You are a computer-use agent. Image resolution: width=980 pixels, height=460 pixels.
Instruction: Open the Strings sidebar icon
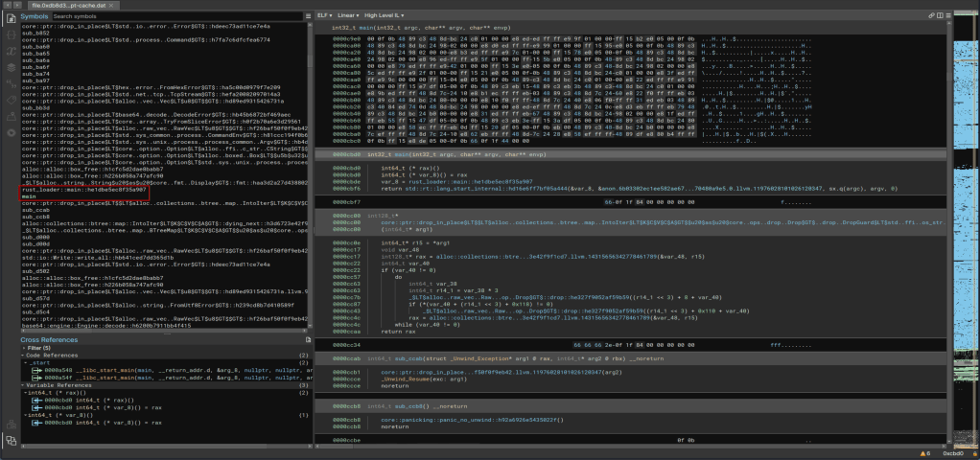pyautogui.click(x=10, y=83)
